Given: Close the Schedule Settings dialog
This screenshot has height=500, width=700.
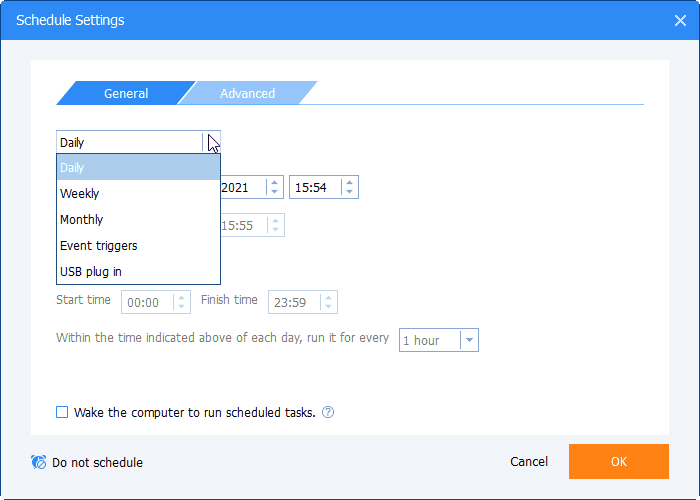Looking at the screenshot, I should (x=681, y=20).
